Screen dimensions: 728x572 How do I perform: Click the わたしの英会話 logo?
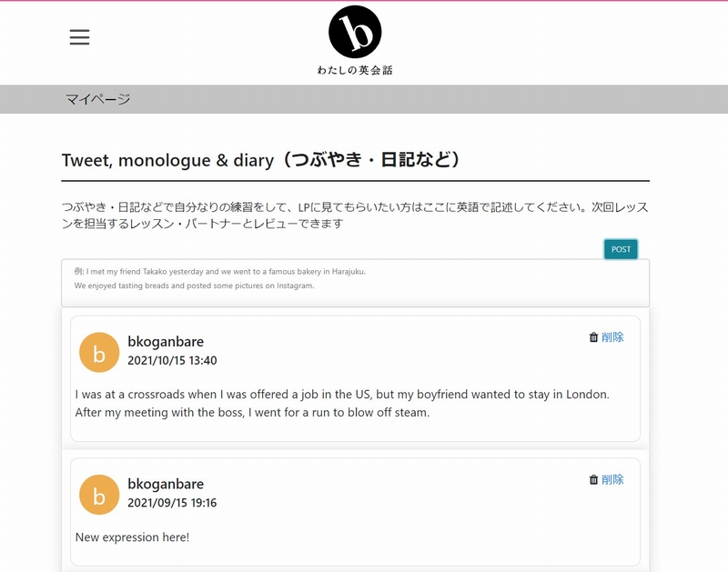pyautogui.click(x=355, y=40)
